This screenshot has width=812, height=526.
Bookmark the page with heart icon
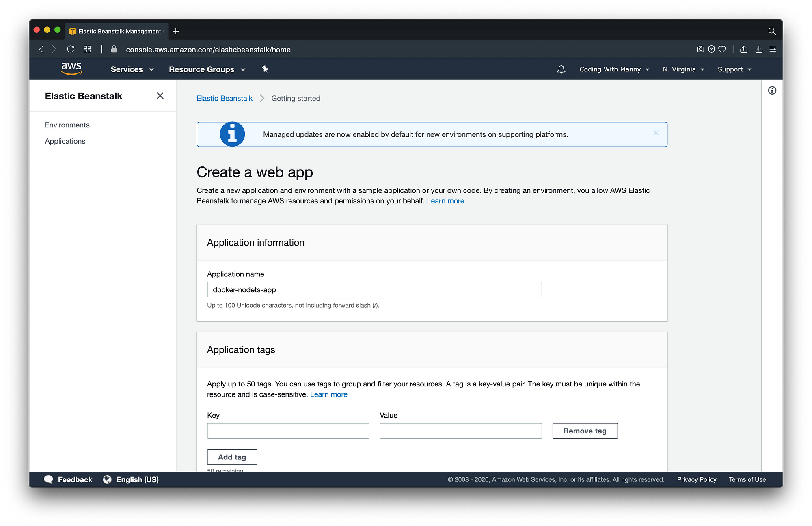pos(722,49)
